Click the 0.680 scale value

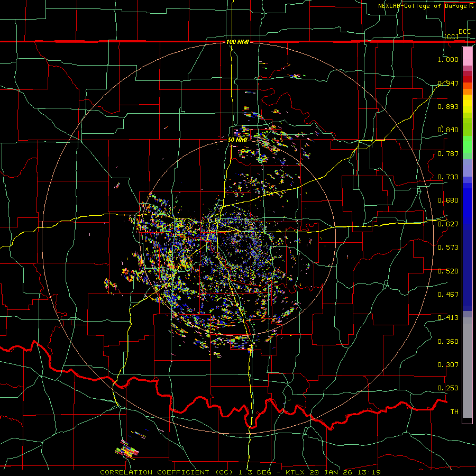click(x=448, y=200)
